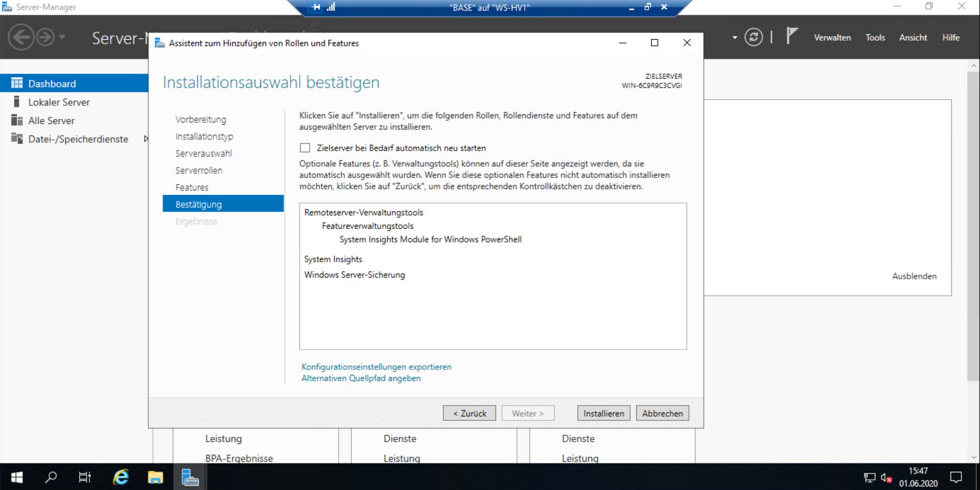Select the Bestätigung wizard step

(x=223, y=204)
